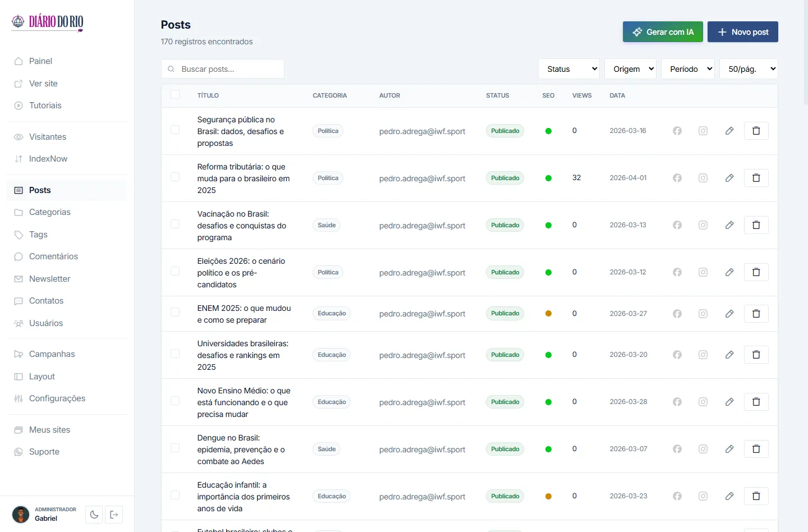The image size is (808, 532).
Task: Click the Buscar posts search field
Action: click(223, 69)
